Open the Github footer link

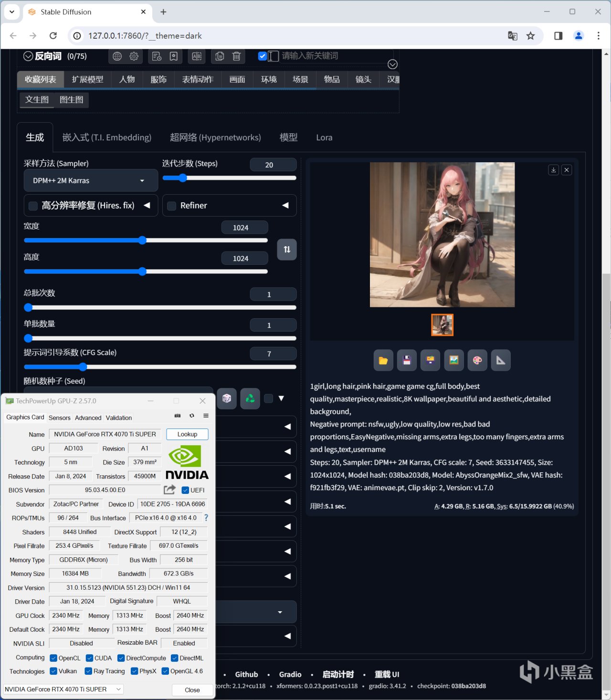click(x=246, y=674)
